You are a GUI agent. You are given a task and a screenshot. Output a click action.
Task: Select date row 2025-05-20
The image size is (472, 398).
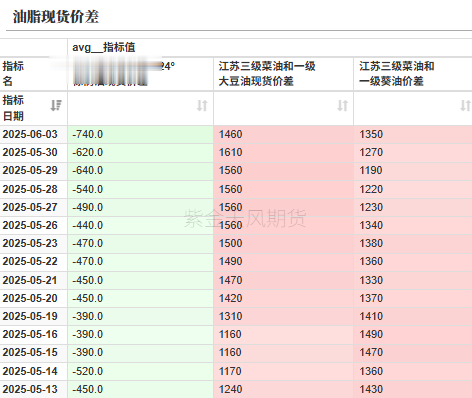tap(33, 298)
